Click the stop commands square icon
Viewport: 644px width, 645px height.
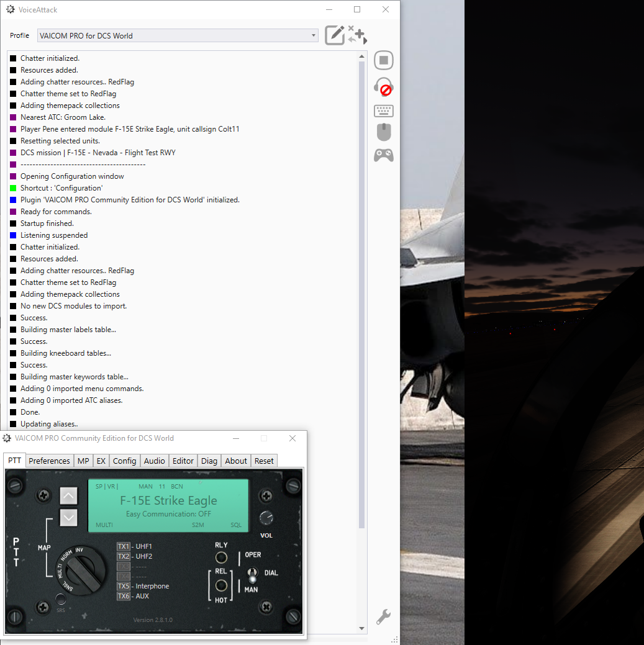(384, 60)
